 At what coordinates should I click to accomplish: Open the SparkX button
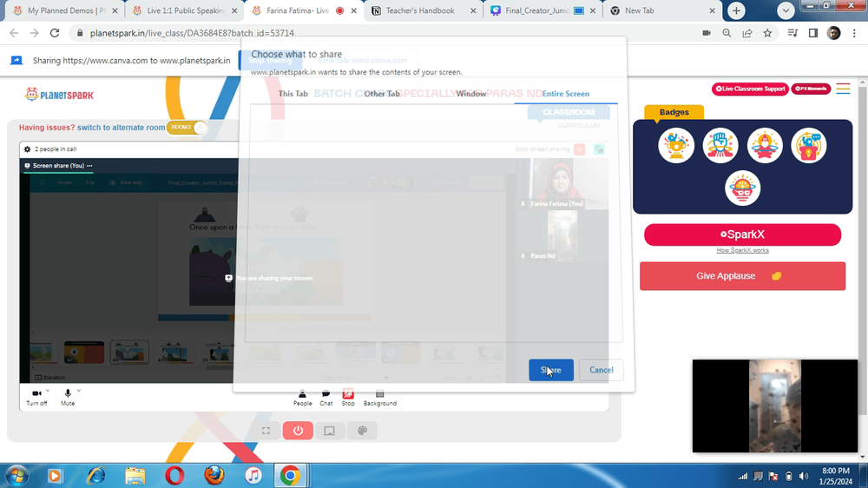(x=742, y=234)
